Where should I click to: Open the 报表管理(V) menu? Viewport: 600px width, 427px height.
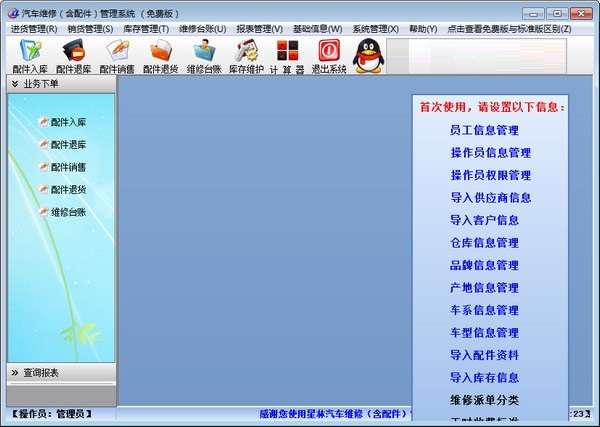tap(259, 29)
